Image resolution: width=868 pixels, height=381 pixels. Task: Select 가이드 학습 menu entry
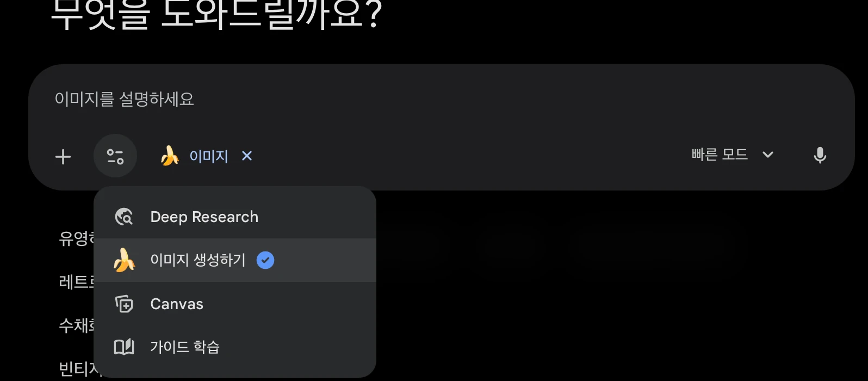point(185,347)
